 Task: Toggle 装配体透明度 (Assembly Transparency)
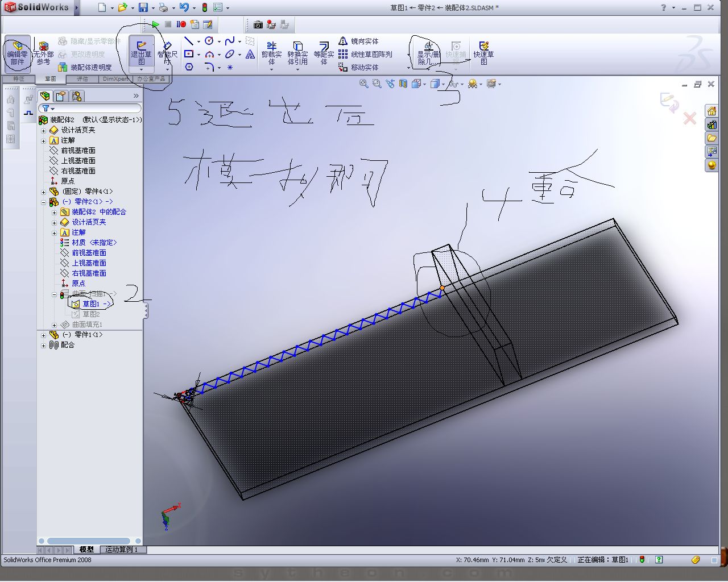pyautogui.click(x=85, y=67)
